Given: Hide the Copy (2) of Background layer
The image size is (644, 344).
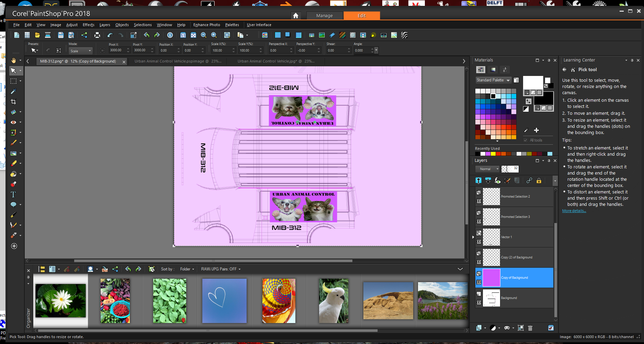Looking at the screenshot, I should 479,262.
